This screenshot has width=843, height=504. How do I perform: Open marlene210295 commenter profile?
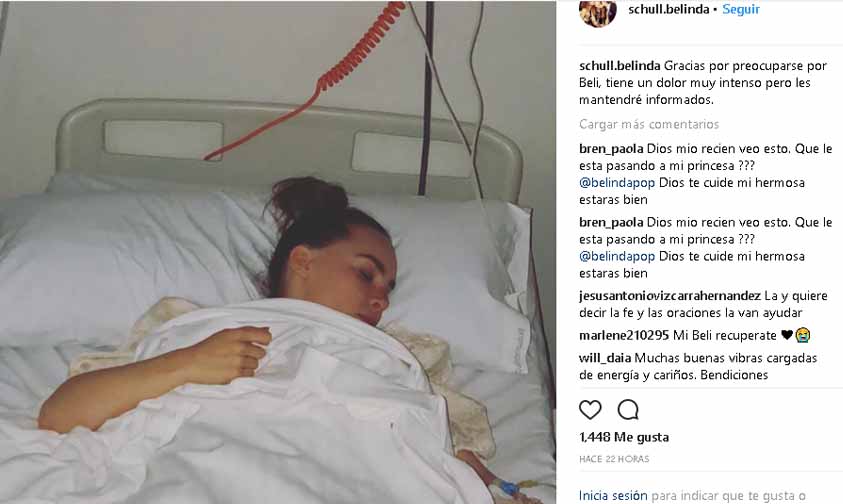(x=624, y=335)
